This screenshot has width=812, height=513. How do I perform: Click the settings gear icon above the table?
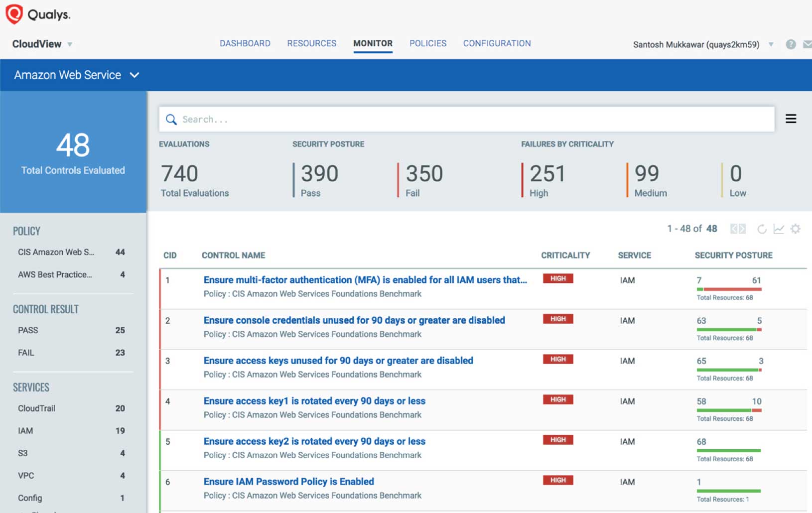tap(796, 229)
